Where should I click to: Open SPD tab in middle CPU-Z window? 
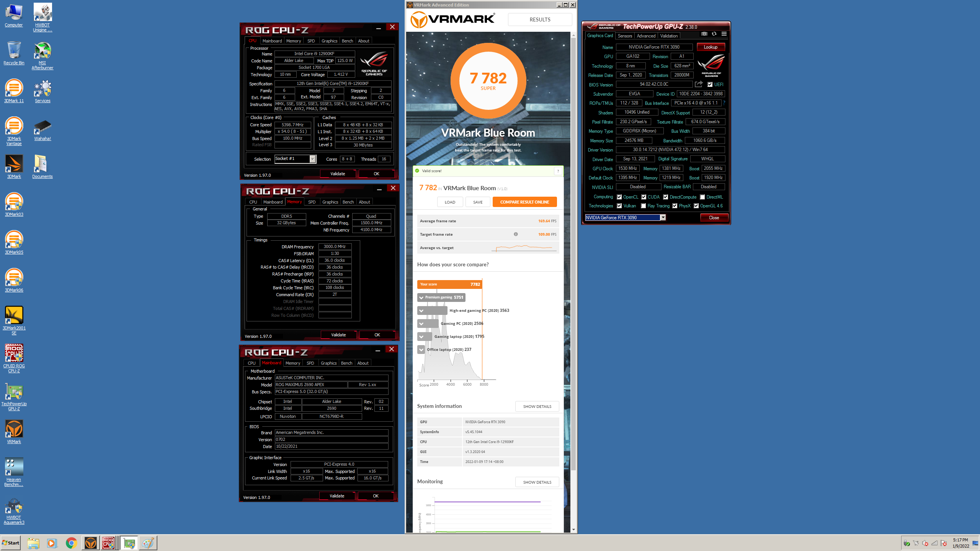coord(312,202)
